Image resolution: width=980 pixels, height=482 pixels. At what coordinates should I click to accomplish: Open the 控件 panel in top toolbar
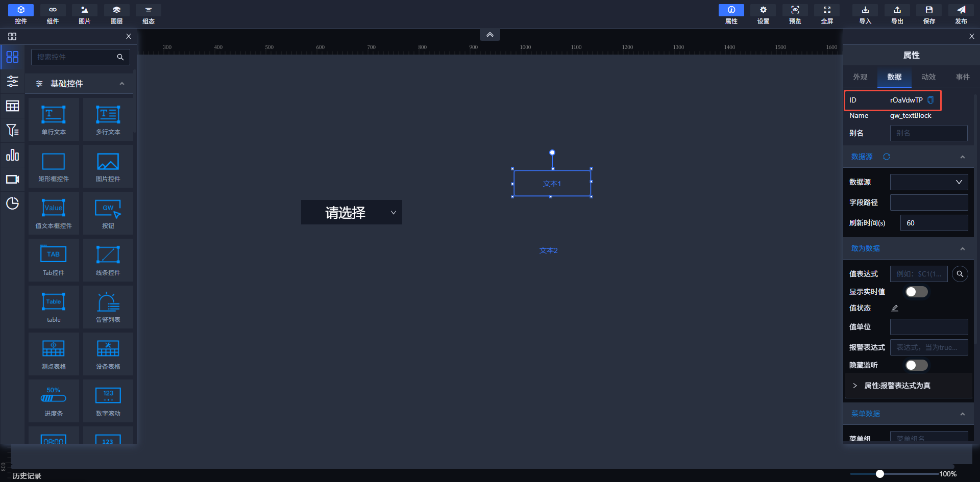[x=21, y=14]
